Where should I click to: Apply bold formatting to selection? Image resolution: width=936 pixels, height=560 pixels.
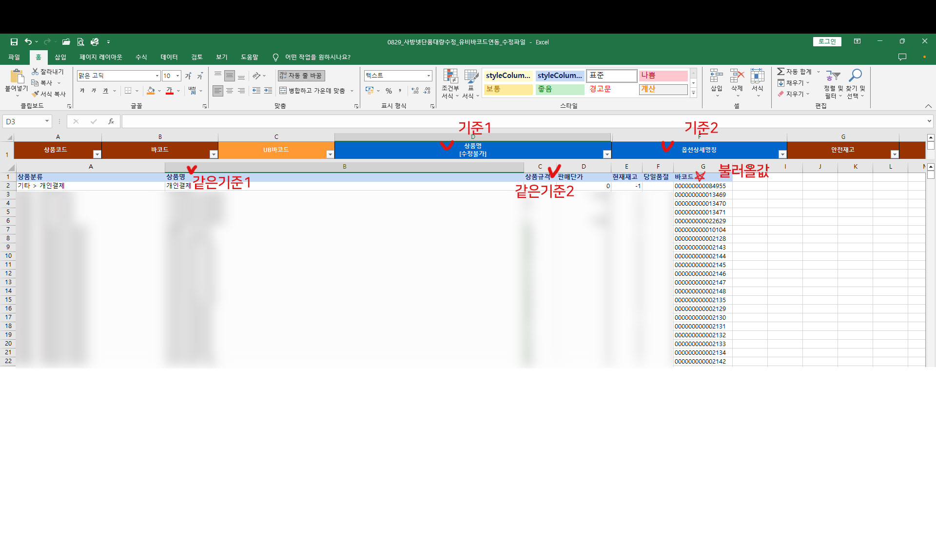82,91
